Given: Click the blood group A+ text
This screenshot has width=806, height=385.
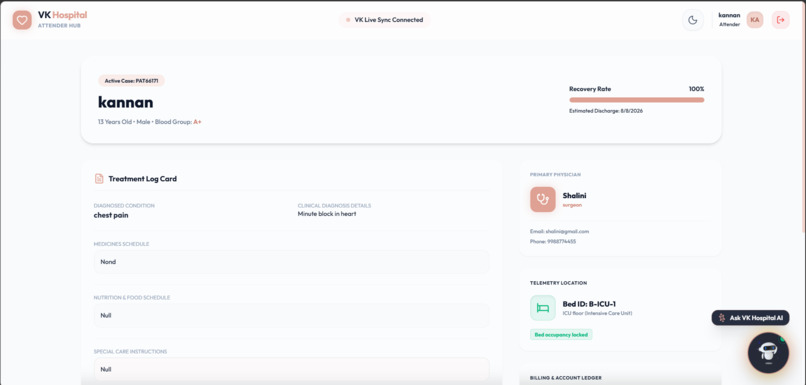Looking at the screenshot, I should coord(197,122).
